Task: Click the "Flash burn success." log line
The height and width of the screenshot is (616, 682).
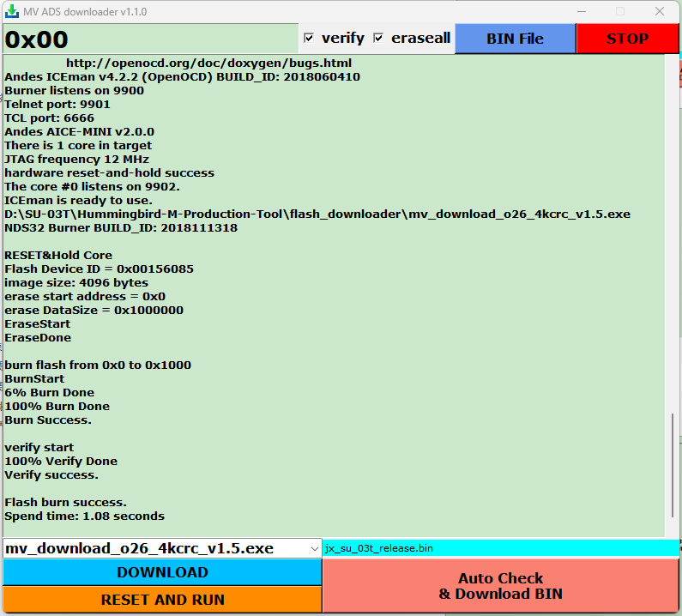Action: tap(66, 502)
